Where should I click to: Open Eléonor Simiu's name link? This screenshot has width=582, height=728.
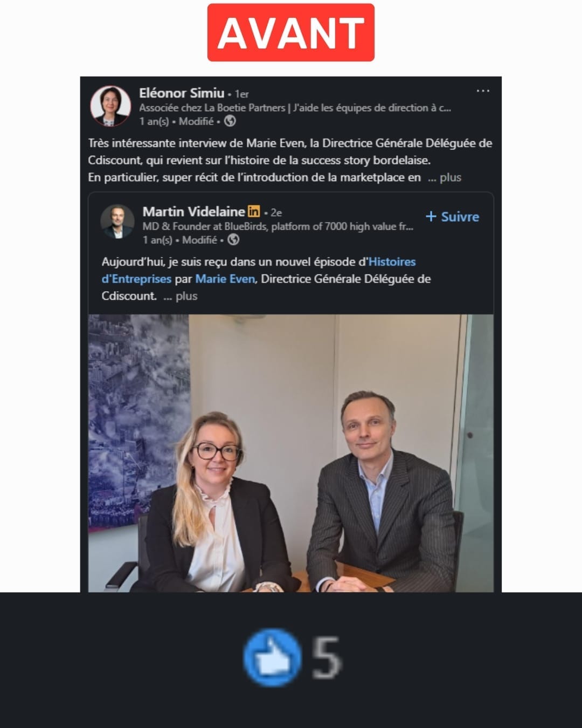182,93
